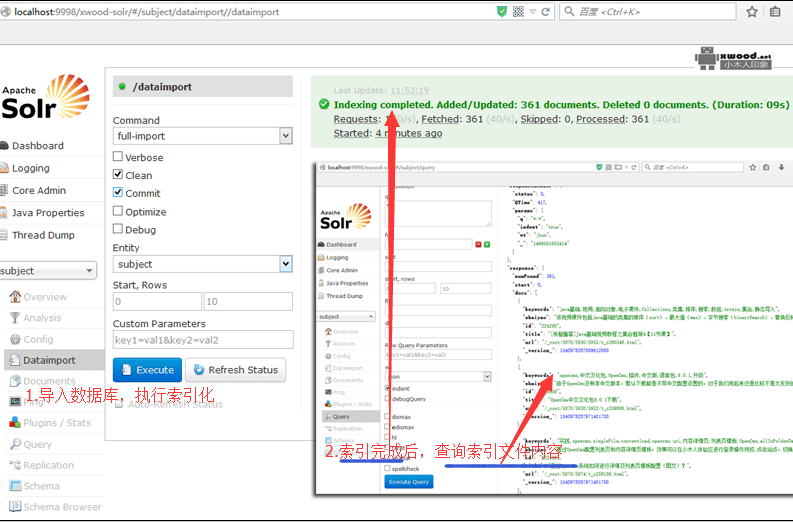Go to Dashboard menu item

38,146
